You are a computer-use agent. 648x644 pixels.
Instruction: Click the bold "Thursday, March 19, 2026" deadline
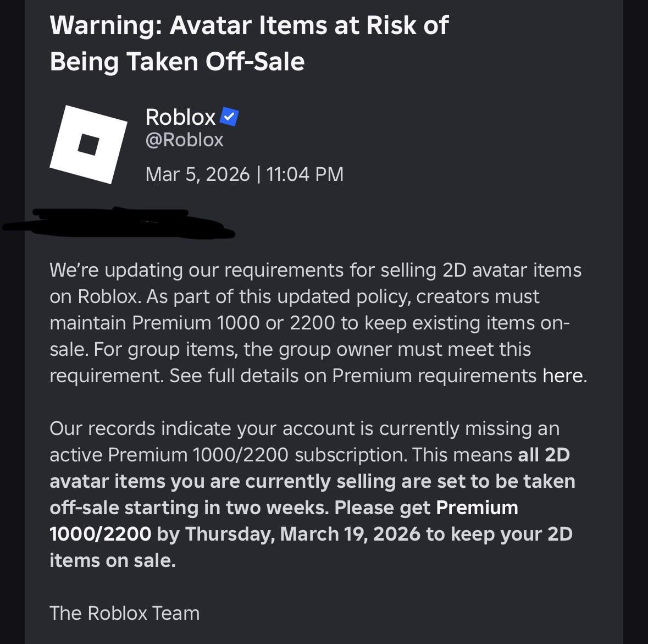tap(303, 534)
